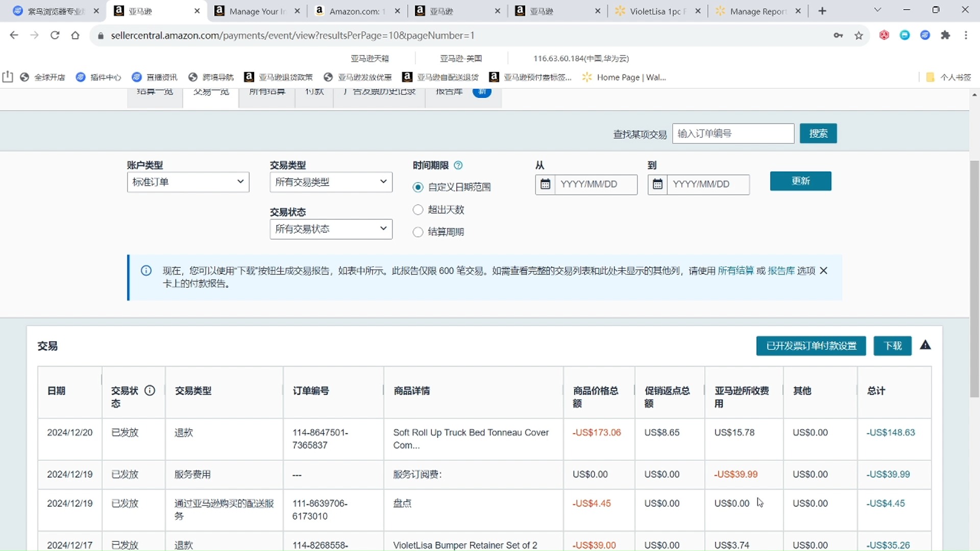Open Chrome three-dot menu

966,35
